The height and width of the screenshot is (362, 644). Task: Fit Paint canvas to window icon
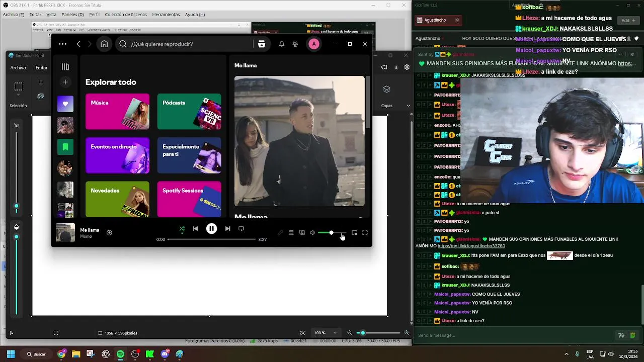point(302,333)
